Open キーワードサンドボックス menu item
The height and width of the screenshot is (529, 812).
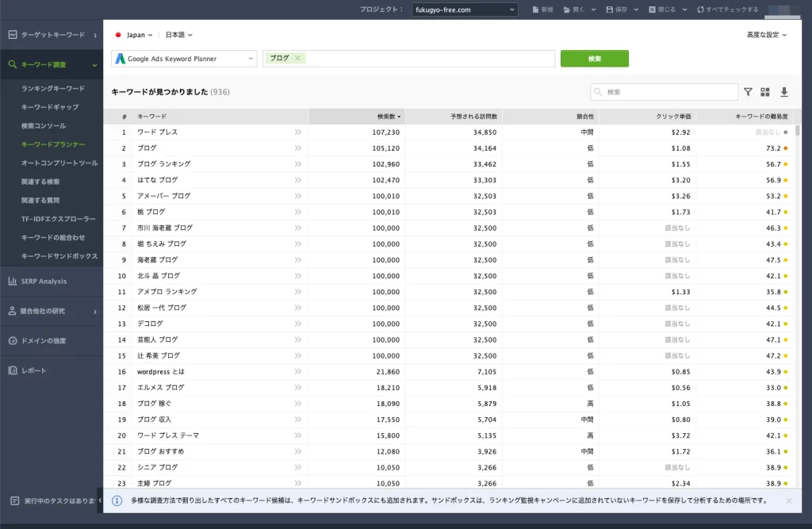tap(59, 256)
